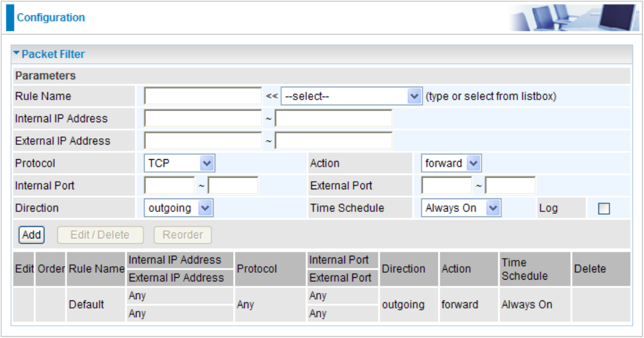Enable the Log checkbox

click(604, 208)
